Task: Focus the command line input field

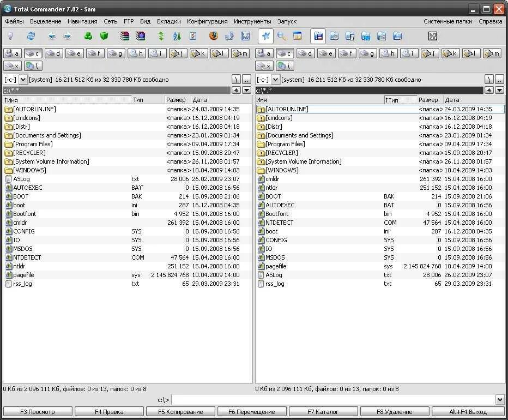Action: coord(334,400)
